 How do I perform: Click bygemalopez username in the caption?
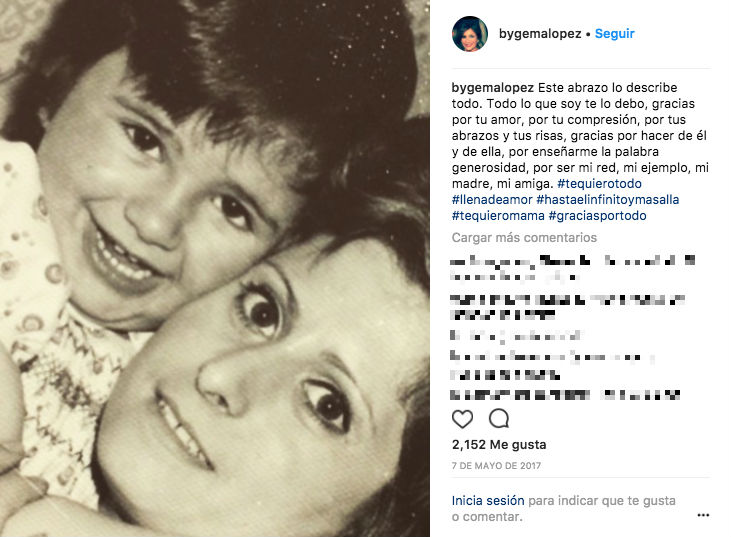click(493, 88)
